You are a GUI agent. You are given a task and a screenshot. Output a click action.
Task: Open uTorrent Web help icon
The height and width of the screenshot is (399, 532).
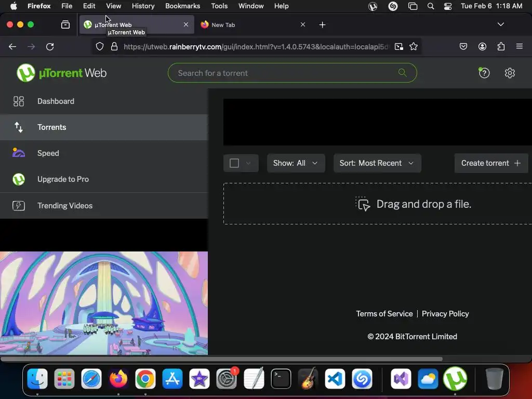[x=484, y=73]
